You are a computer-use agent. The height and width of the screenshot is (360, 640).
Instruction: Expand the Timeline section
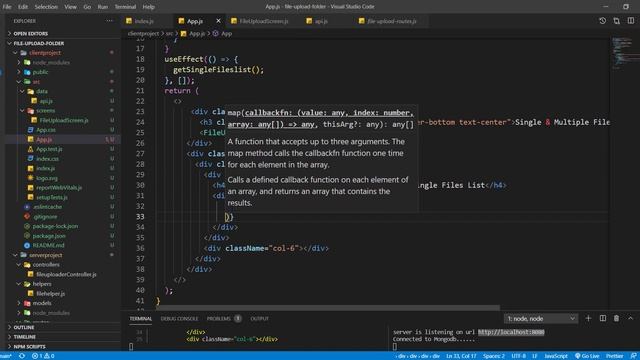click(24, 337)
